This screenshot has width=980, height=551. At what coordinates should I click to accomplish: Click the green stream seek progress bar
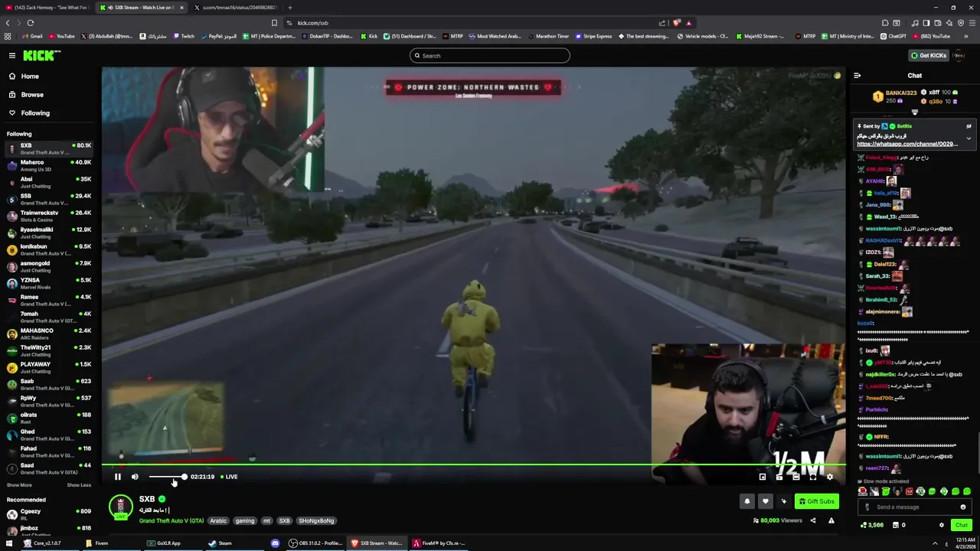[474, 465]
